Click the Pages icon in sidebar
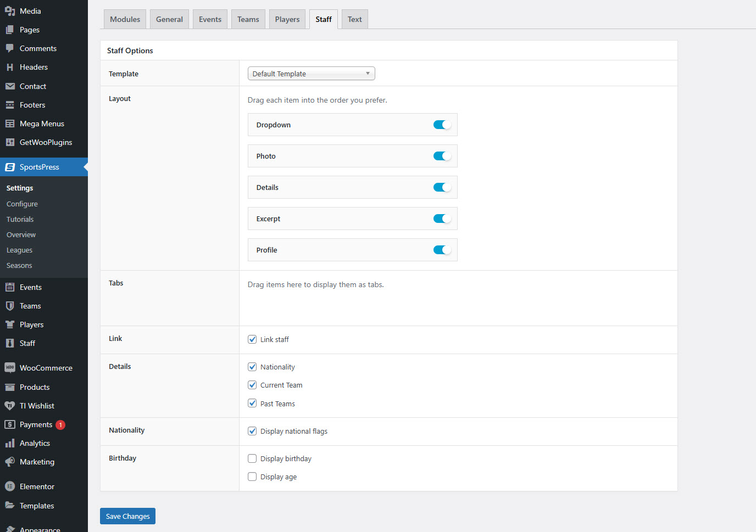The width and height of the screenshot is (756, 532). coord(10,30)
